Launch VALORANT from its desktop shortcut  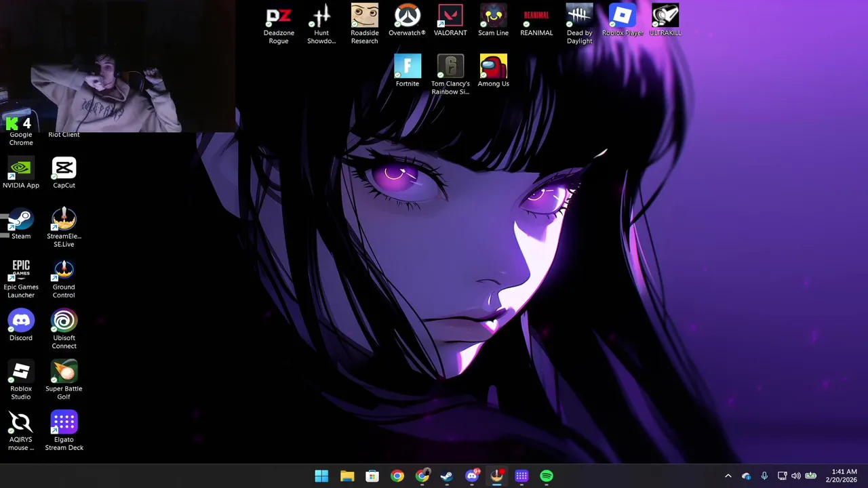pos(450,20)
